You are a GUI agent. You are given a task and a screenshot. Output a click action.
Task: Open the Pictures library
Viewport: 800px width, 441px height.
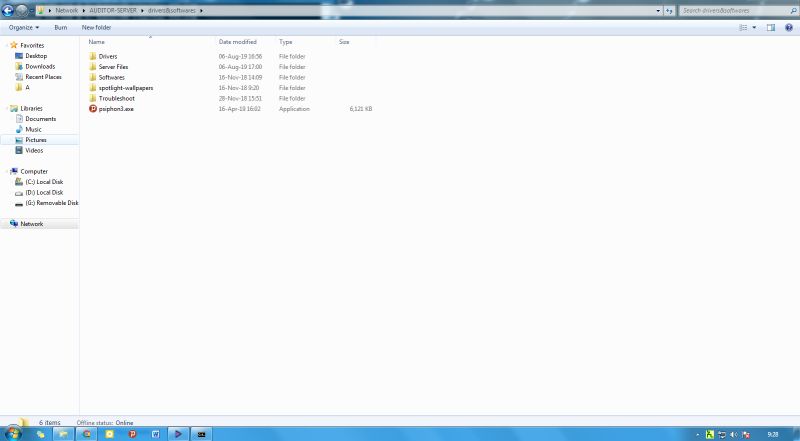(x=36, y=140)
